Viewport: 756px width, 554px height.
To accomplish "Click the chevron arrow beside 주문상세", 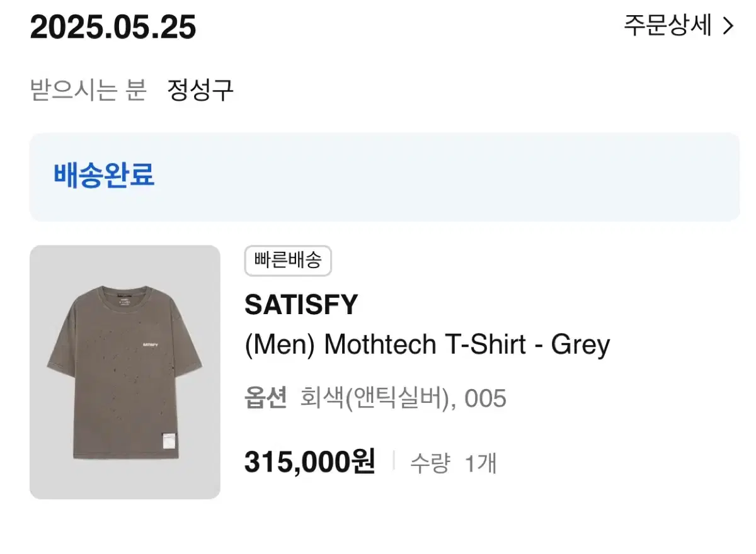I will click(728, 26).
